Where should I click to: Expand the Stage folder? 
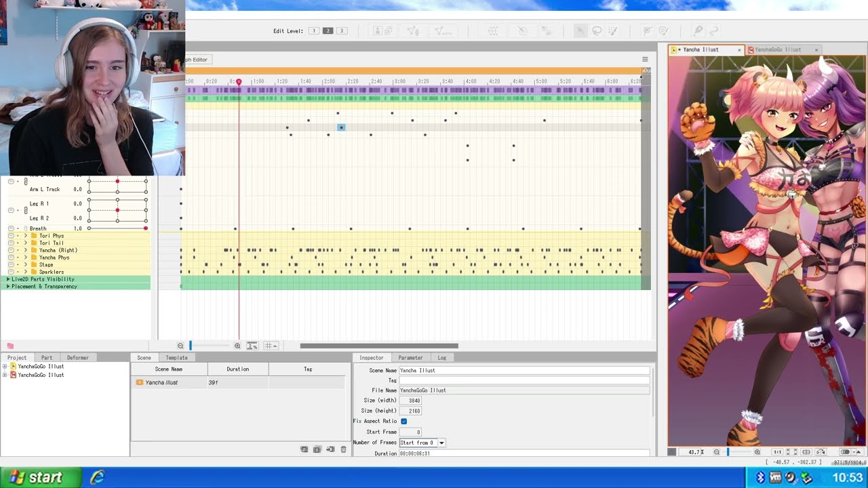click(26, 264)
